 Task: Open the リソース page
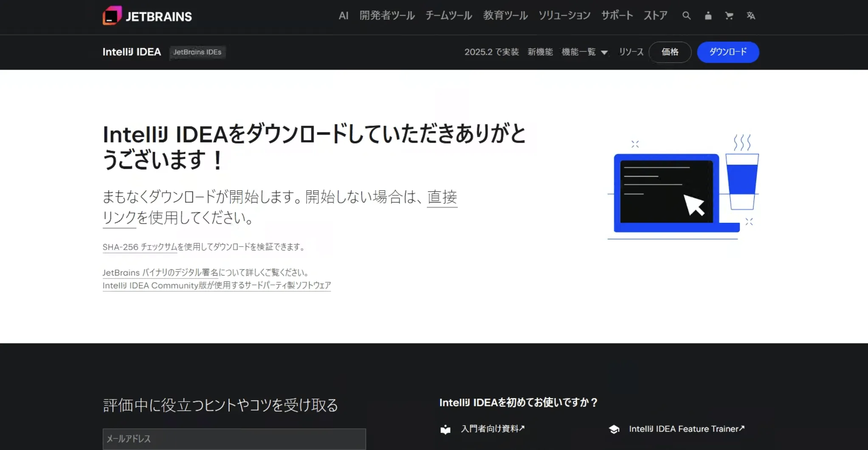[x=631, y=52]
